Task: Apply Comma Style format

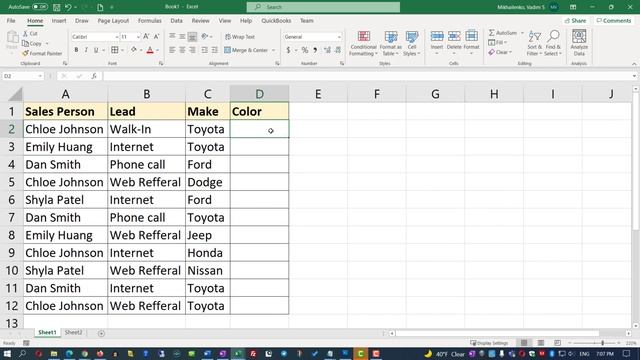Action: (x=315, y=50)
